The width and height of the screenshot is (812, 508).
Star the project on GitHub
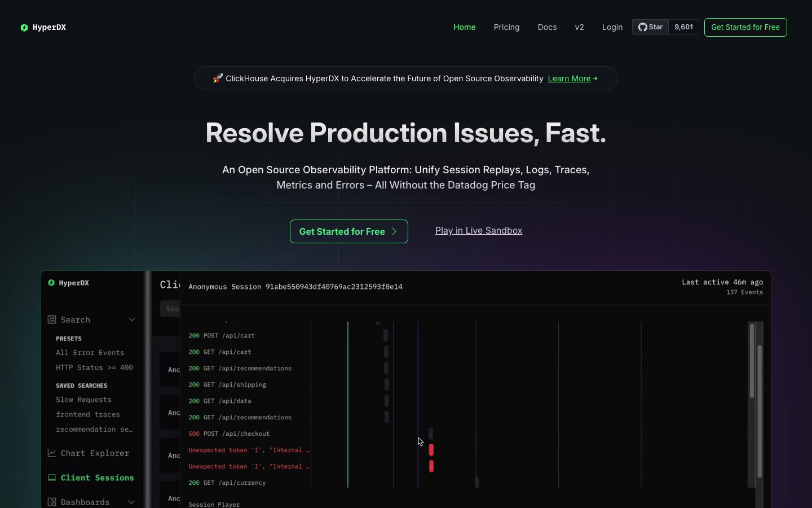tap(650, 27)
